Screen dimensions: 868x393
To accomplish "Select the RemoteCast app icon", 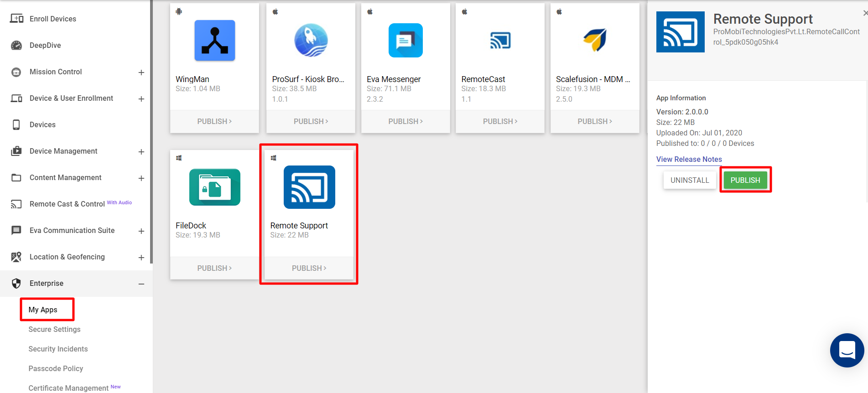I will tap(500, 41).
